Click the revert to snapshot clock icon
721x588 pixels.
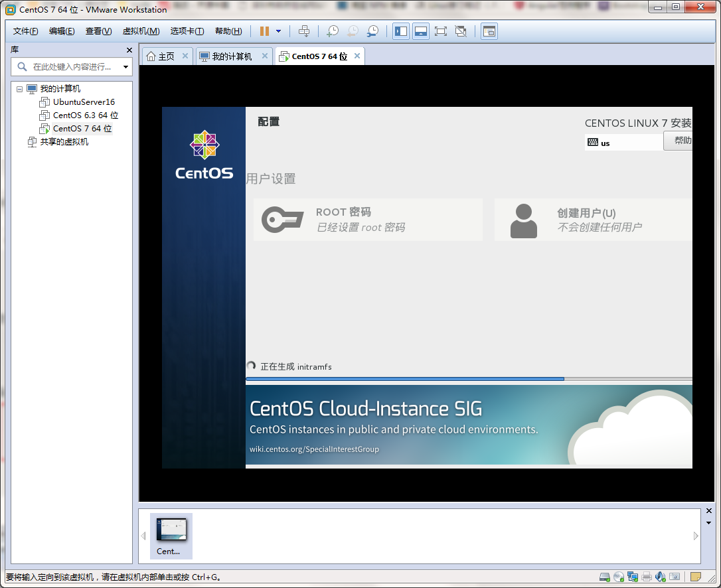point(353,31)
